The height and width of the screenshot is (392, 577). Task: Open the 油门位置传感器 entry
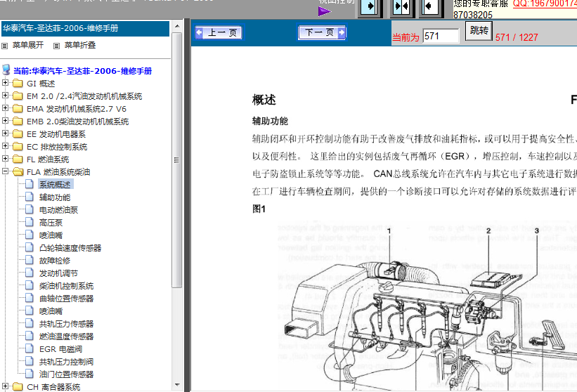tap(66, 374)
